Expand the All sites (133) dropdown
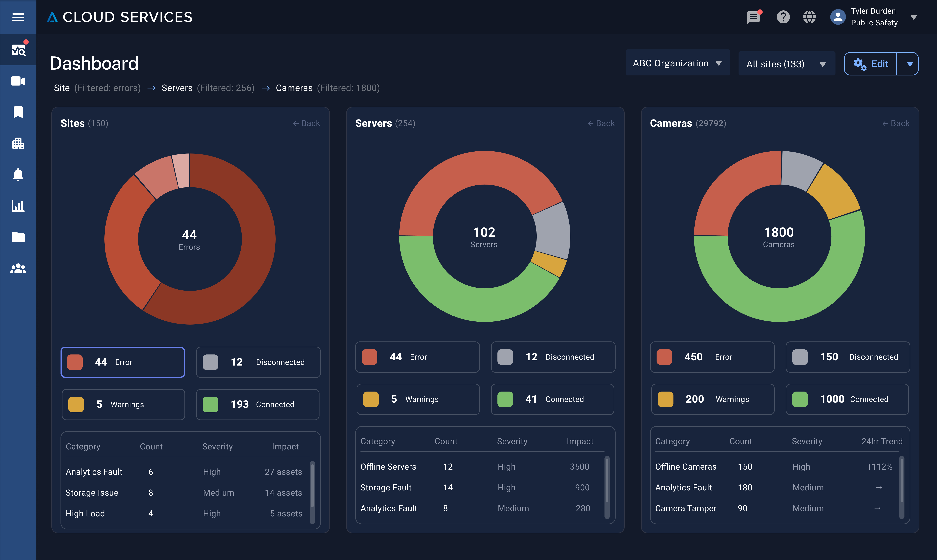The width and height of the screenshot is (937, 560). point(786,63)
